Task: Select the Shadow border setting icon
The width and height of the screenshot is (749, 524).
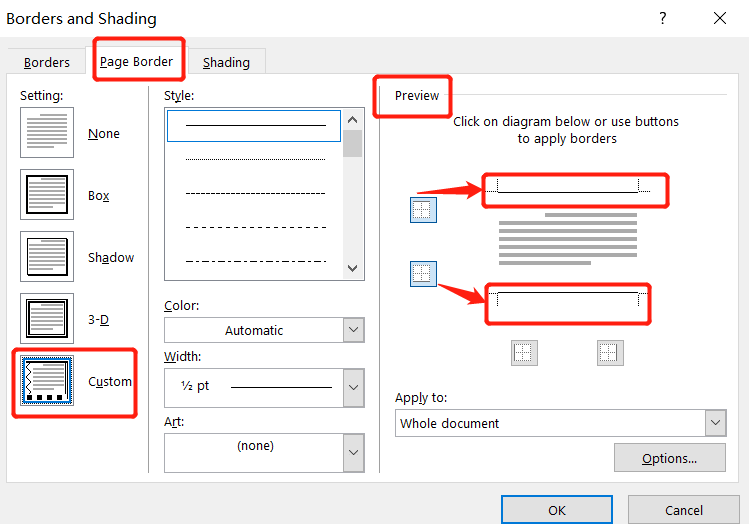Action: (x=47, y=257)
